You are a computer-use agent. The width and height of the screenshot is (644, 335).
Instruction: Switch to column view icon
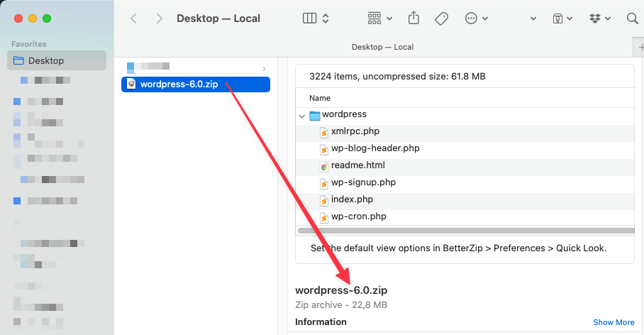tap(309, 18)
